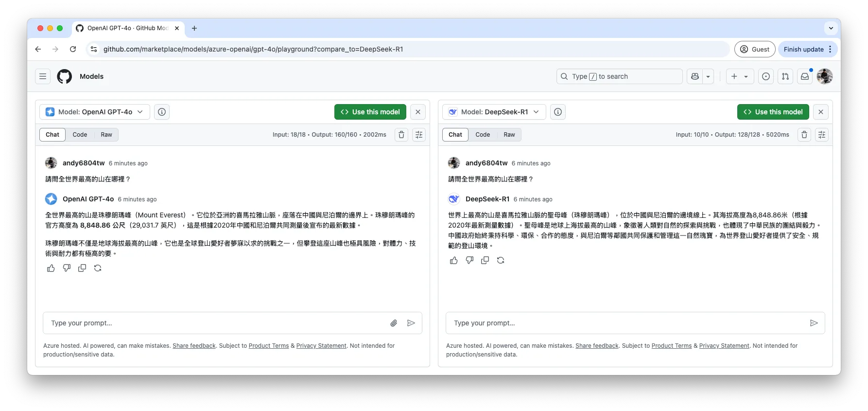Image resolution: width=868 pixels, height=411 pixels.
Task: Copy the GPT-4o response text
Action: coord(82,268)
